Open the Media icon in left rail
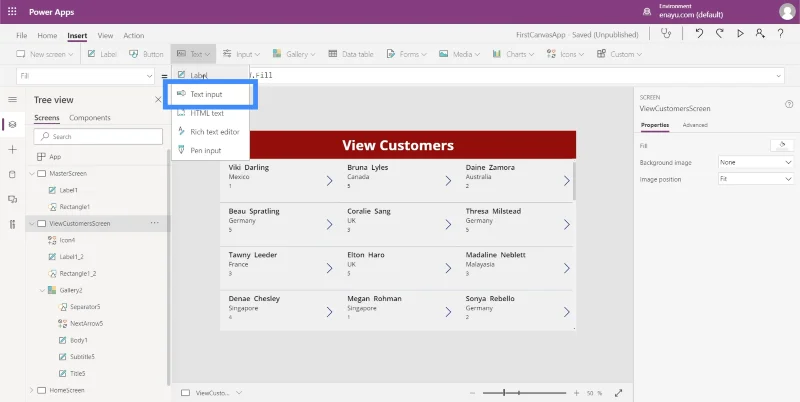 click(x=13, y=199)
